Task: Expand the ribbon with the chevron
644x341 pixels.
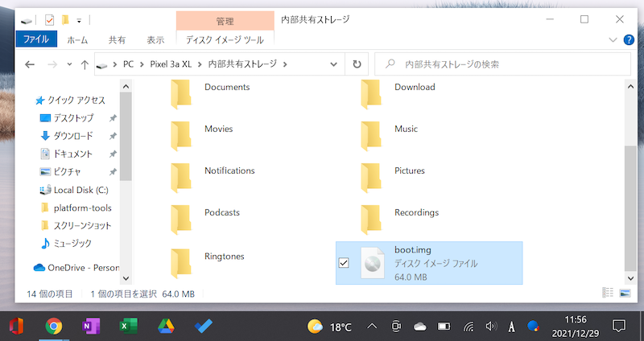Action: point(613,39)
